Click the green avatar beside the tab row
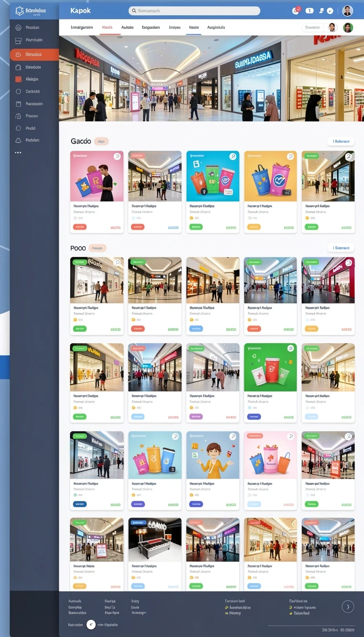The image size is (364, 637). pos(348,27)
